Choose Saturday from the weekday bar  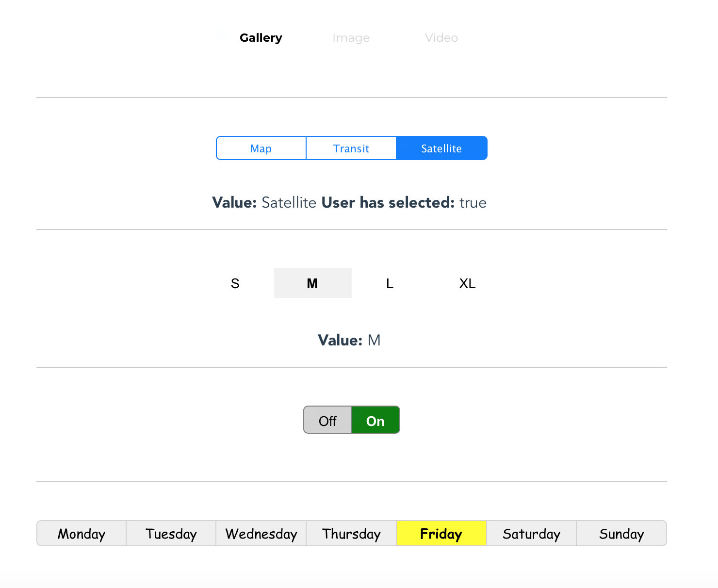tap(531, 534)
